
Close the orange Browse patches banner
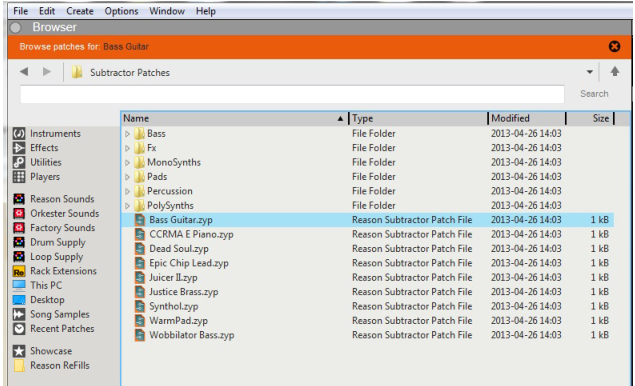pos(614,47)
